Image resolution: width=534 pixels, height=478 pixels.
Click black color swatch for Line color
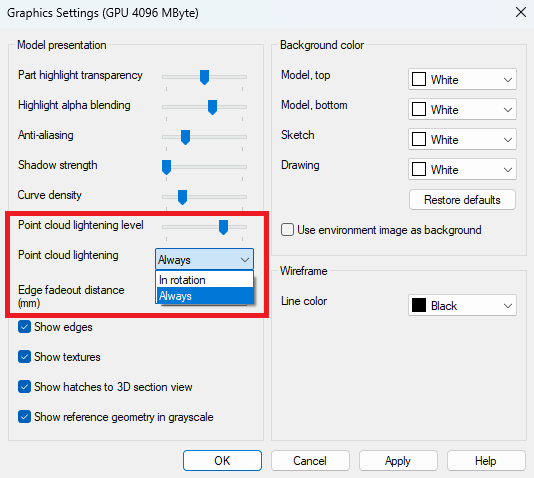419,305
